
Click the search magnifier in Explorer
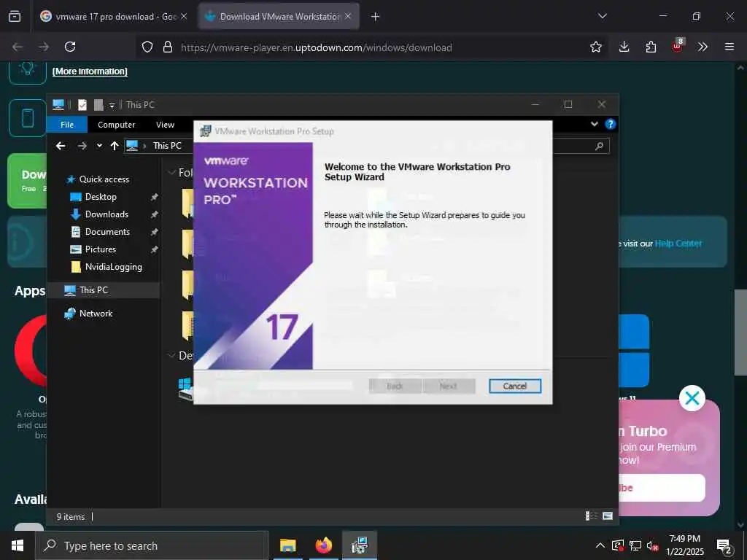point(599,146)
